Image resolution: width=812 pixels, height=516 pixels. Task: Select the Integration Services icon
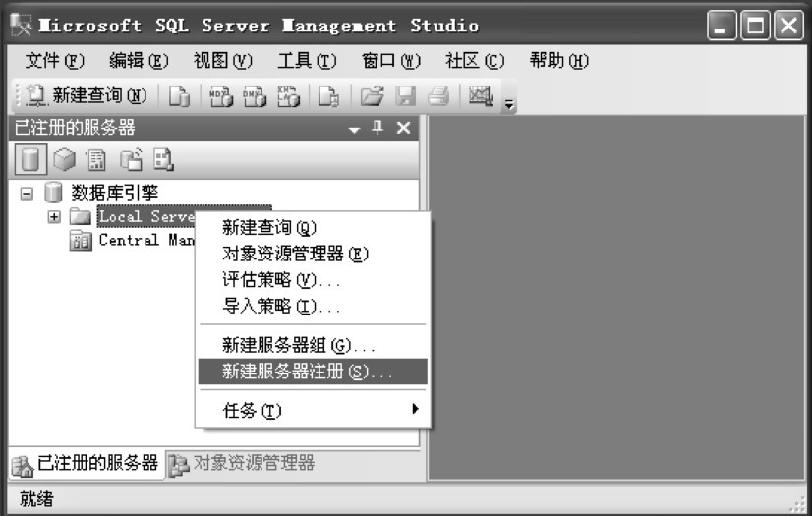pyautogui.click(x=163, y=159)
